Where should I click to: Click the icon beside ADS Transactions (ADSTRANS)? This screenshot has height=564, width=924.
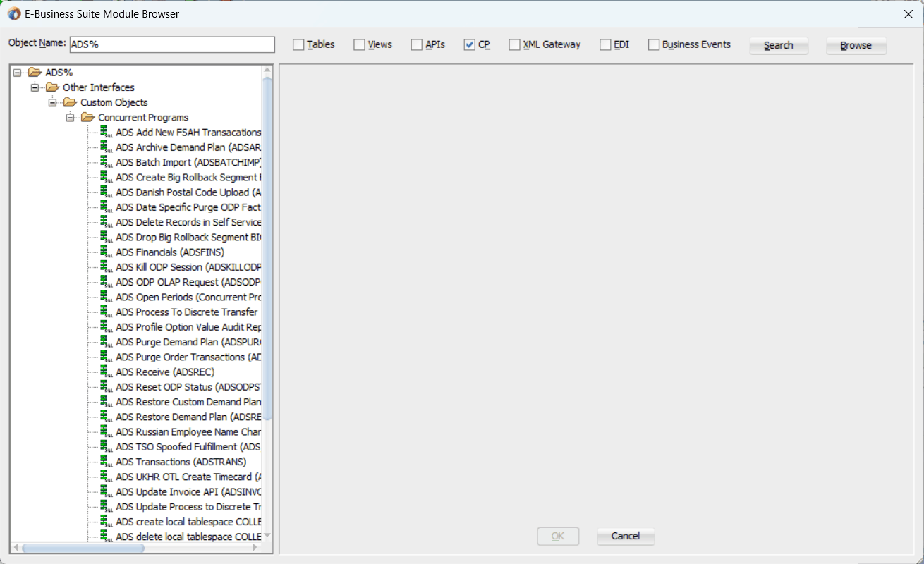tap(107, 462)
